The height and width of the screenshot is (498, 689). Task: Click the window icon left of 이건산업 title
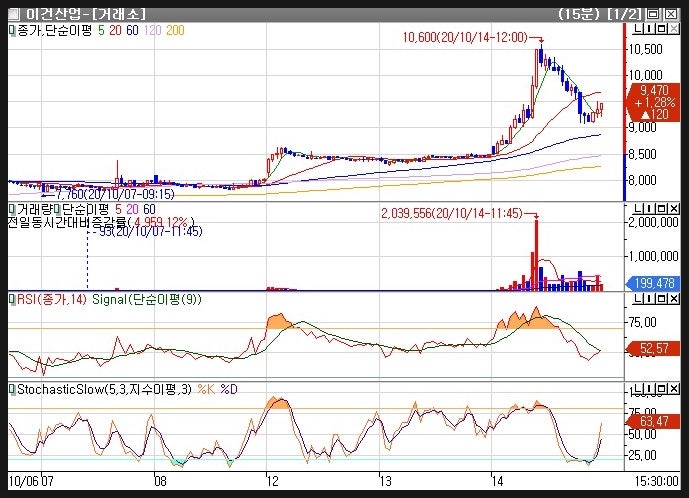14,14
